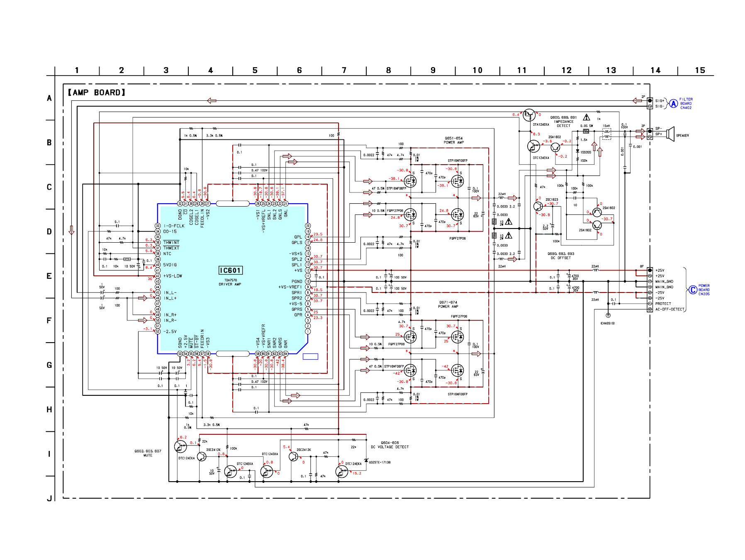Click the NTC pin label
Screen dimensions: 745x560
point(167,254)
